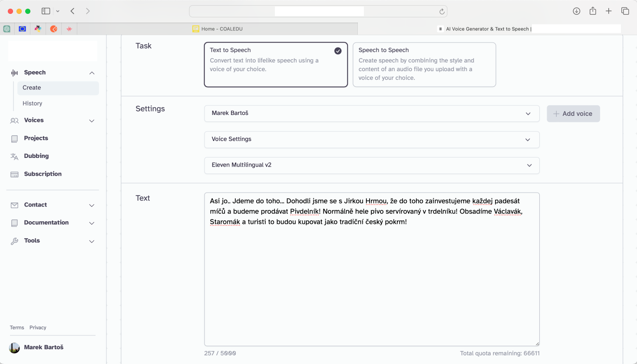Open the ChatGPT pinned tab
The height and width of the screenshot is (364, 637).
coord(7,29)
